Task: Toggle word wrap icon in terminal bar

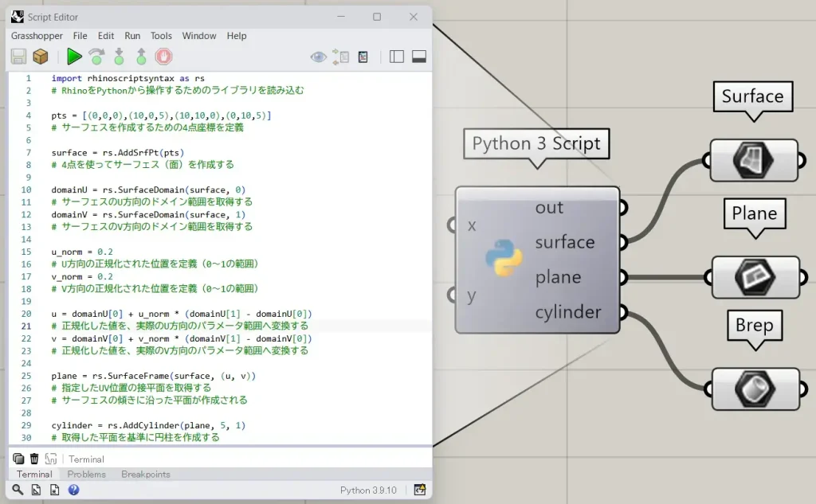Action: click(x=50, y=459)
